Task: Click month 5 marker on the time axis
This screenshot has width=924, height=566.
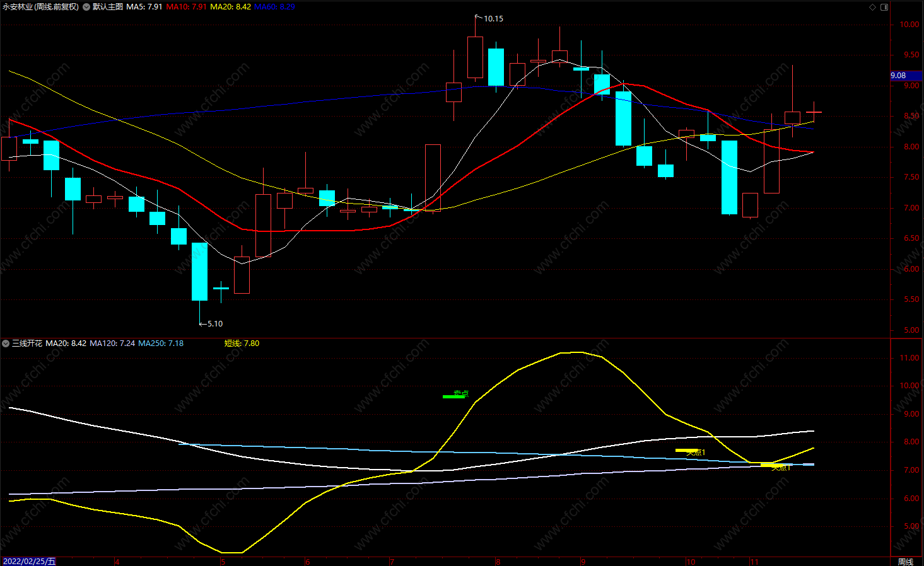Action: click(x=223, y=562)
